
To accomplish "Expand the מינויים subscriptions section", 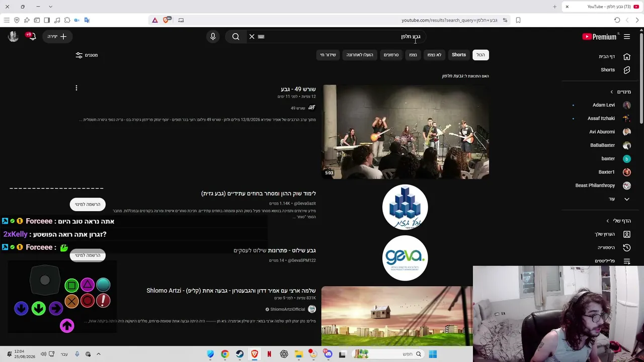I will [x=620, y=92].
